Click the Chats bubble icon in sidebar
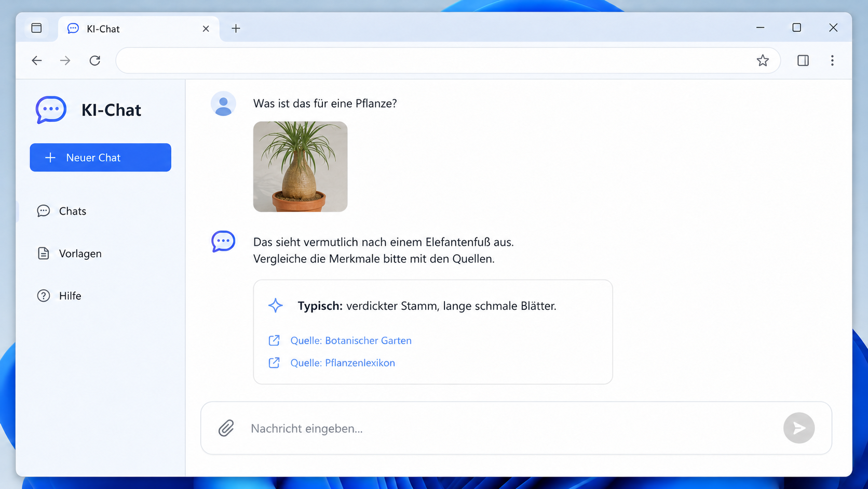 click(x=44, y=210)
